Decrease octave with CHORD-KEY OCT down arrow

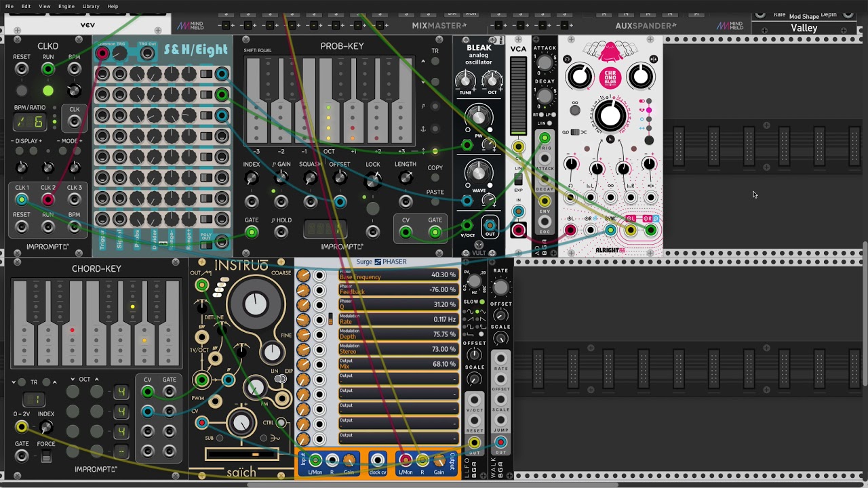pos(73,380)
